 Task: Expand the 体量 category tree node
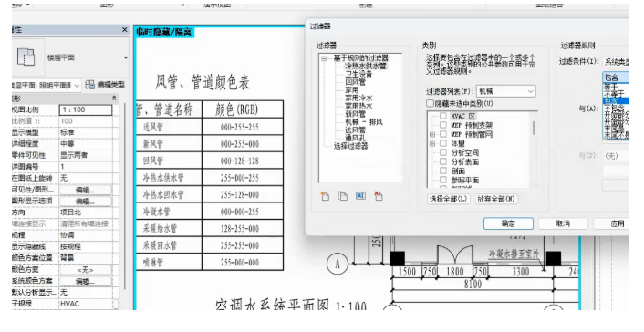(x=432, y=143)
